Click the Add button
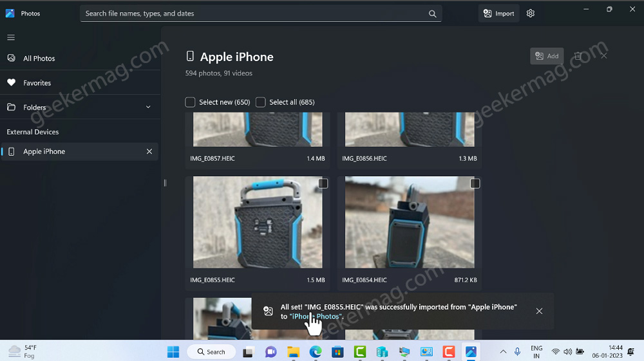Viewport: 644px width, 361px height. point(547,56)
